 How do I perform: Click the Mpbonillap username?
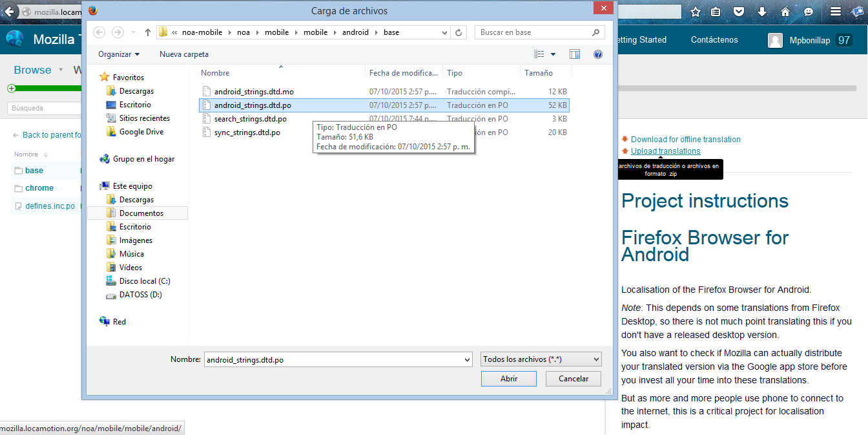coord(810,40)
